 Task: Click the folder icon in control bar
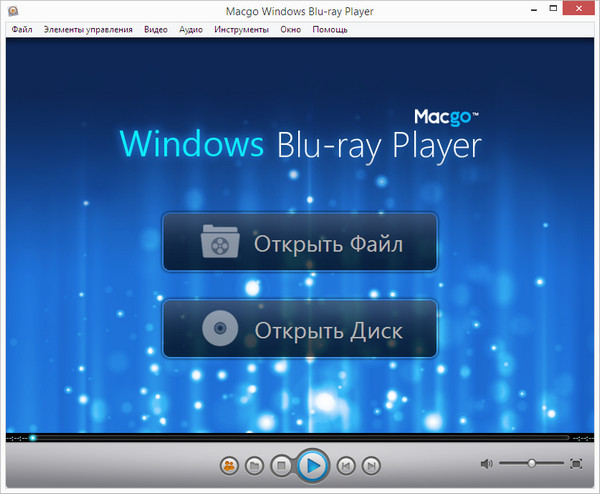coord(255,465)
